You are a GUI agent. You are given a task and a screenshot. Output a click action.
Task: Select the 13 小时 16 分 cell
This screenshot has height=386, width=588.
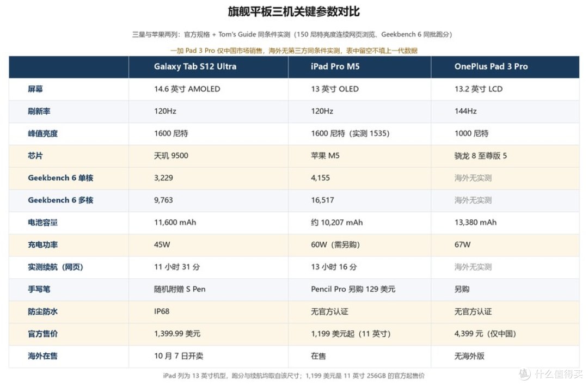(x=334, y=267)
